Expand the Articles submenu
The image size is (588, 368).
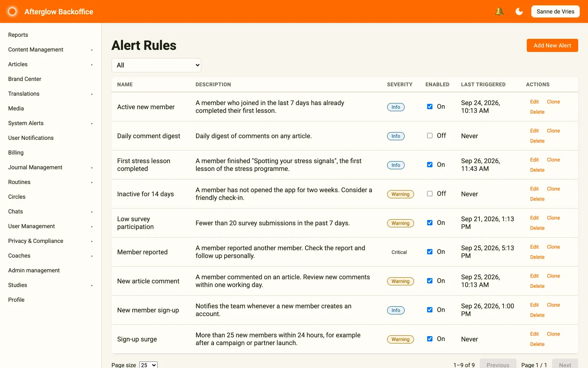(51, 64)
